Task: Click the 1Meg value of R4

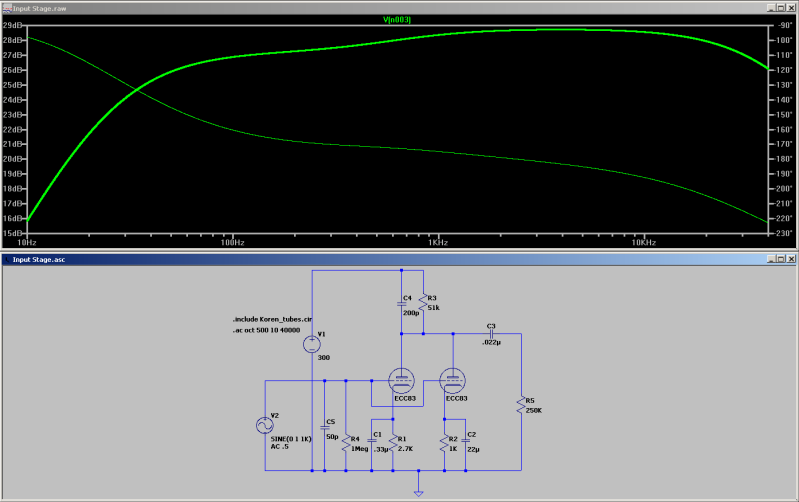Action: click(x=359, y=449)
